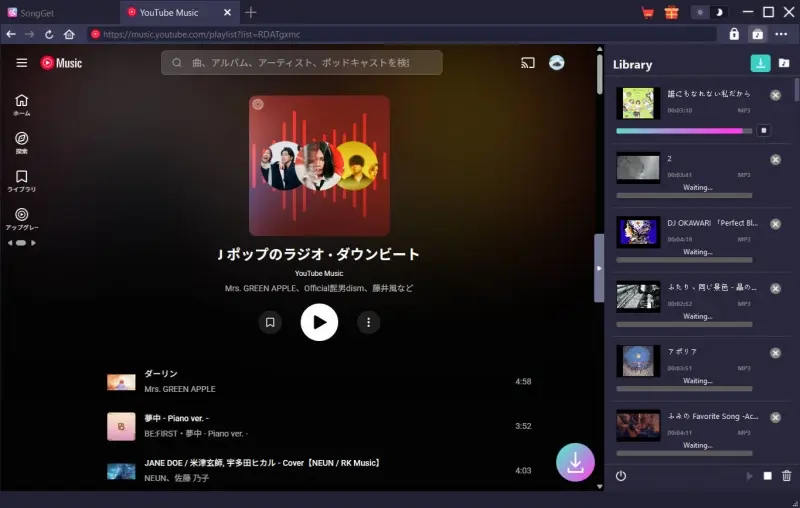
Task: Collapse the Library side panel arrow
Action: [599, 268]
